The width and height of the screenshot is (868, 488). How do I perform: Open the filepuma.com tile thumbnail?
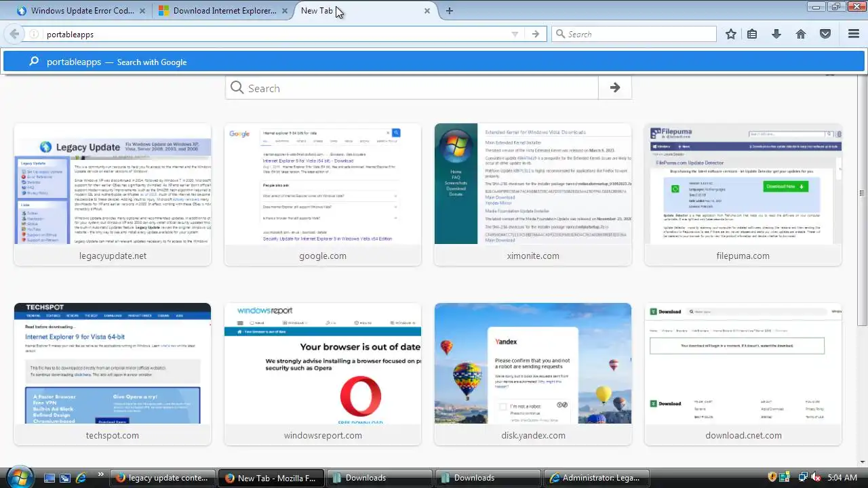(743, 184)
